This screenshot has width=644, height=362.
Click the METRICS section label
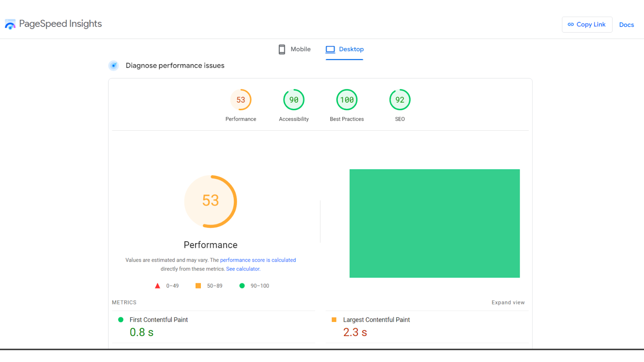[x=124, y=302]
